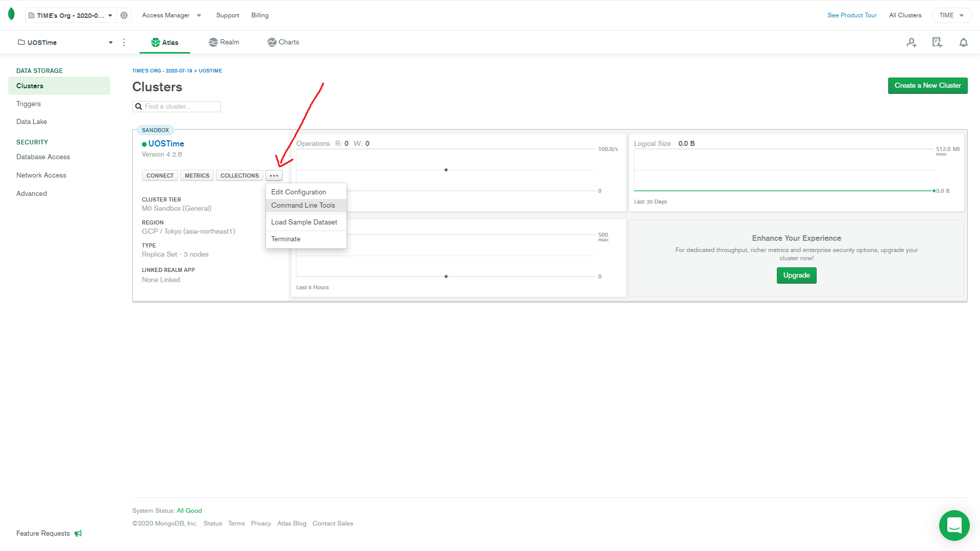Choose Load Sample Dataset from menu
The width and height of the screenshot is (980, 551).
coord(304,222)
